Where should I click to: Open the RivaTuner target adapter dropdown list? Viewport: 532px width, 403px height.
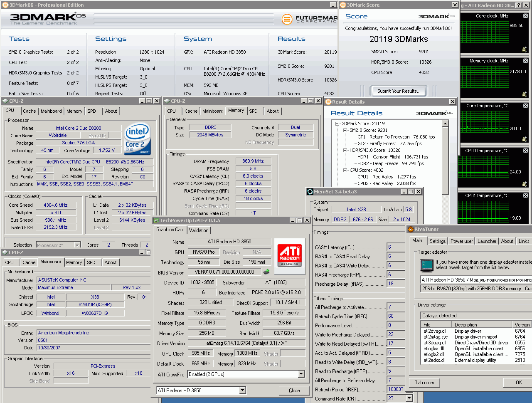476,280
